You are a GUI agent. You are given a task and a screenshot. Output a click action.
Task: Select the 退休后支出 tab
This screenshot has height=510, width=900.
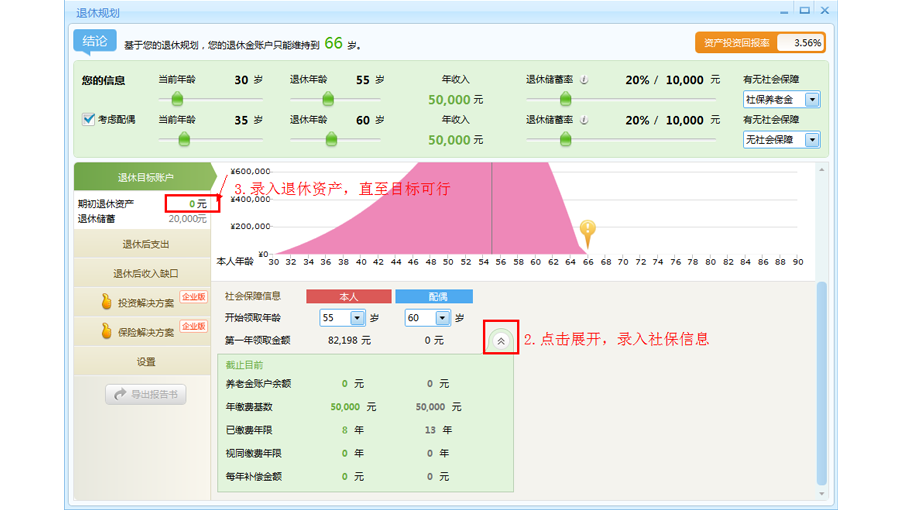pos(145,244)
